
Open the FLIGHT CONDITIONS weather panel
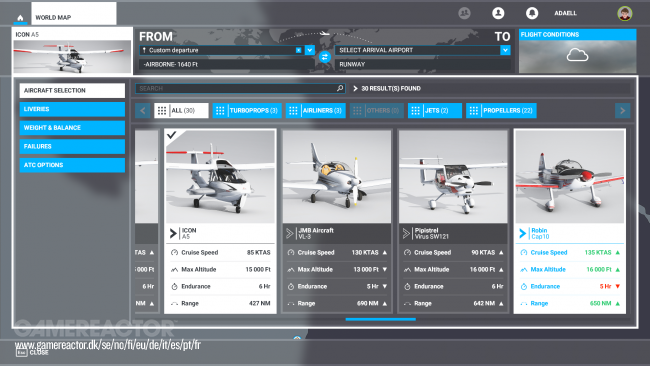(x=577, y=51)
